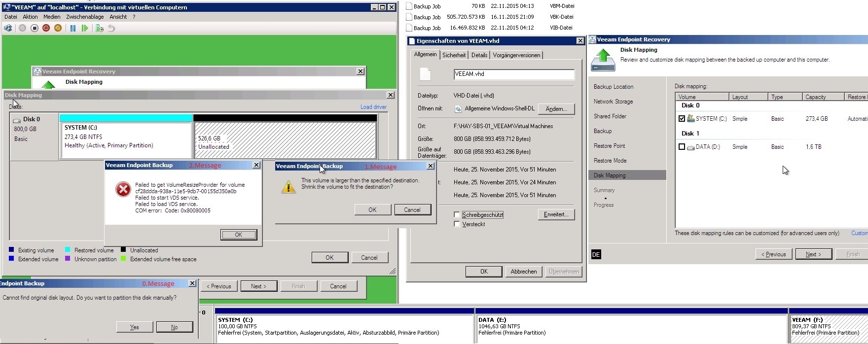Click the SYSTEM (C:) volume icon in right list

click(x=691, y=118)
